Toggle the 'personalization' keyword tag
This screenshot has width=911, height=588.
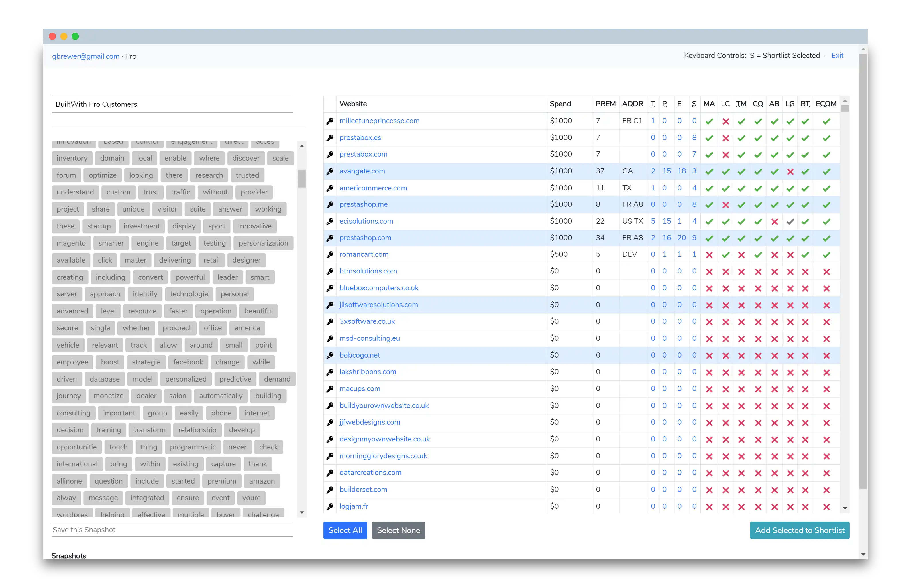click(x=263, y=243)
